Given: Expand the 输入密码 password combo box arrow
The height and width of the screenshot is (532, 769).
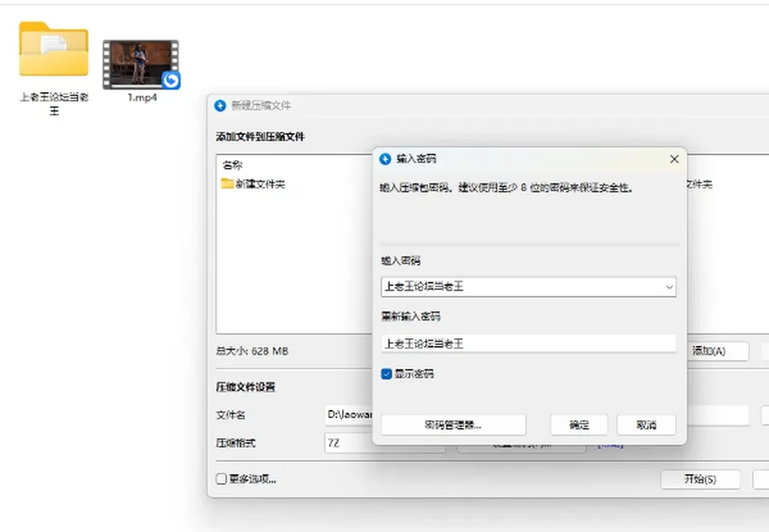Looking at the screenshot, I should click(x=669, y=287).
